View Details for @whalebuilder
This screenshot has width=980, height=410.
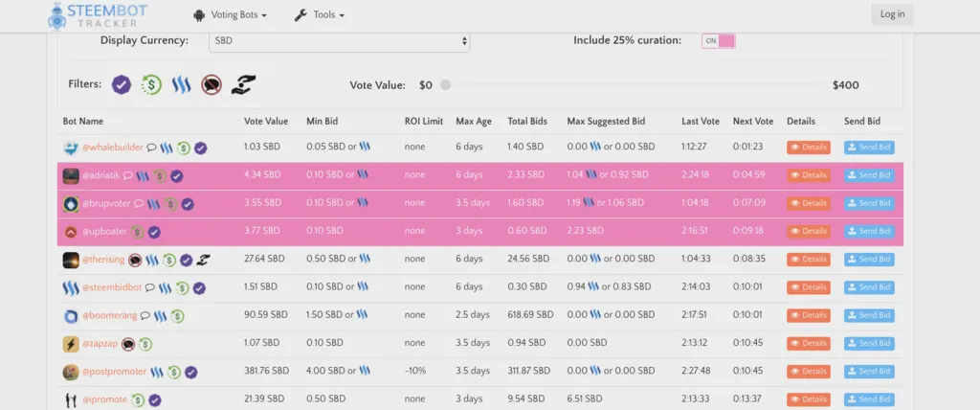click(808, 148)
